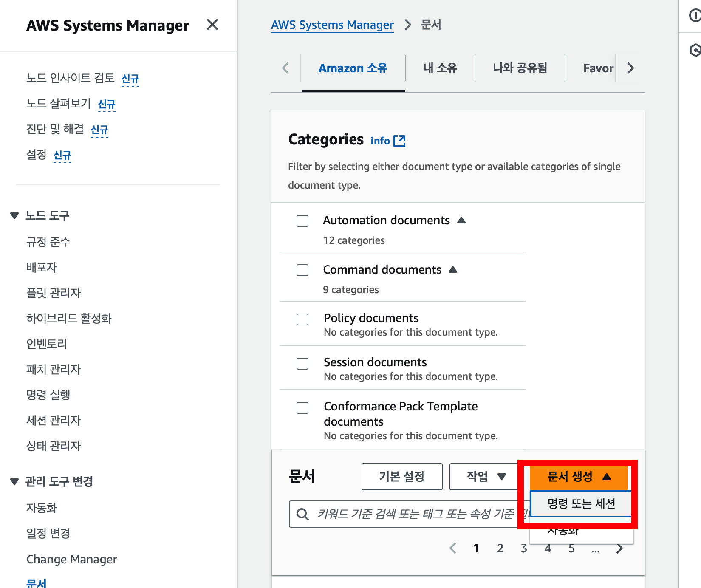Check the Automation documents checkbox
Image resolution: width=701 pixels, height=588 pixels.
(302, 221)
